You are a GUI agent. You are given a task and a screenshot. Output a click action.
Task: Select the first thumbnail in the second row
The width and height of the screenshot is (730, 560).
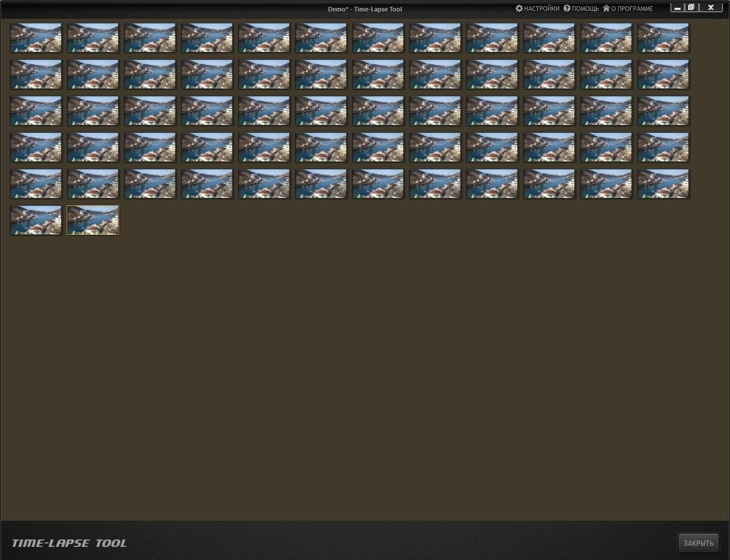[36, 74]
